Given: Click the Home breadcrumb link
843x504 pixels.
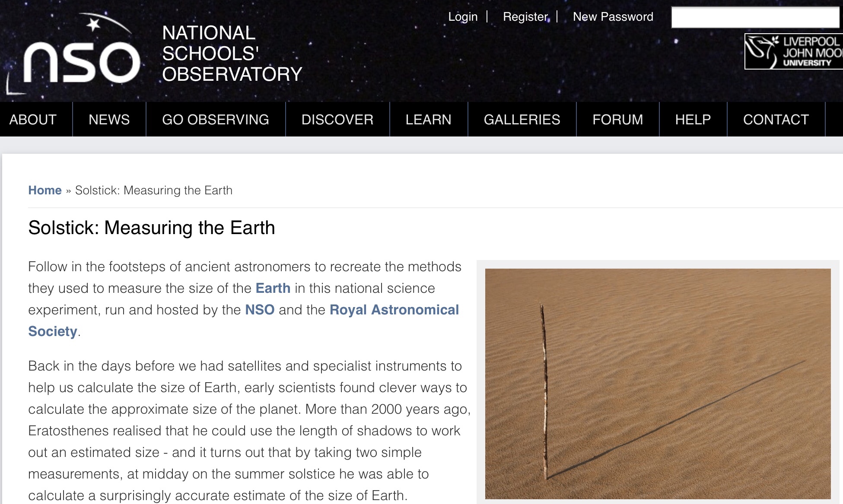Looking at the screenshot, I should coord(45,190).
